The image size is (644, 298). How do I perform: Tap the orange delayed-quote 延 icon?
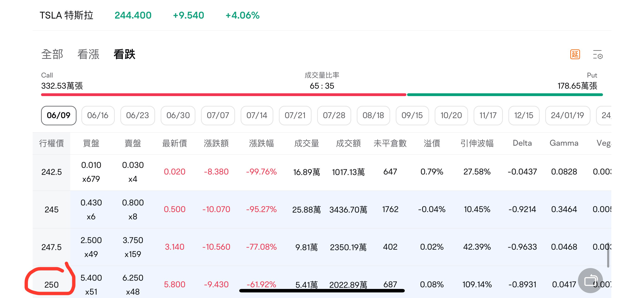[x=575, y=54]
